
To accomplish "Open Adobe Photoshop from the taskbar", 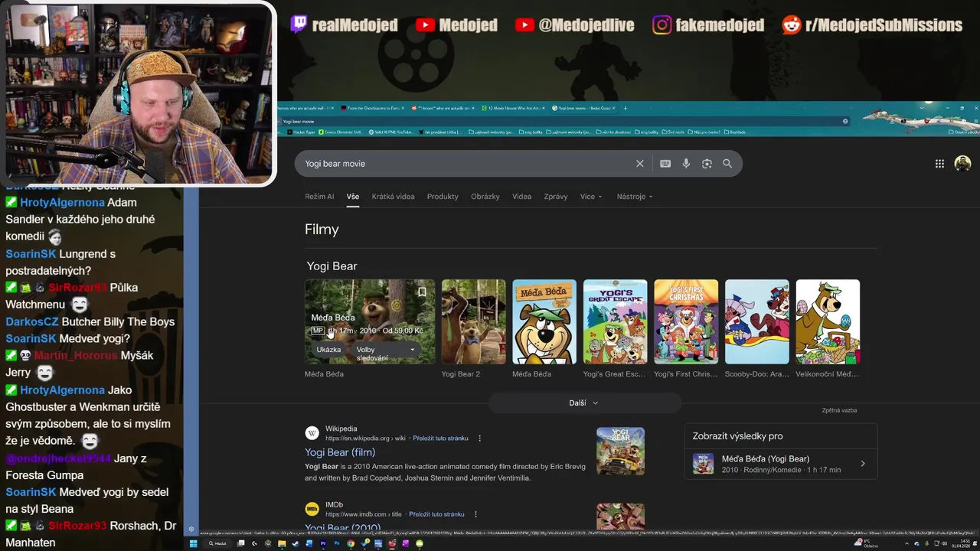I will point(337,543).
